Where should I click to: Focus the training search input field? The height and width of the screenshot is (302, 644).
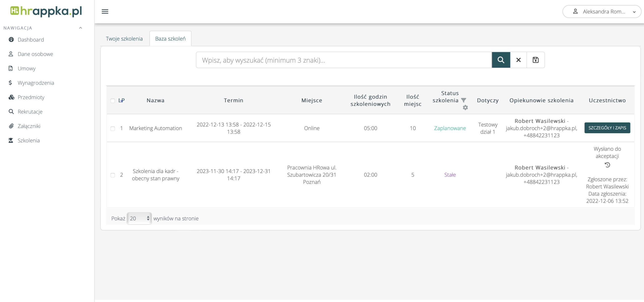pyautogui.click(x=344, y=60)
